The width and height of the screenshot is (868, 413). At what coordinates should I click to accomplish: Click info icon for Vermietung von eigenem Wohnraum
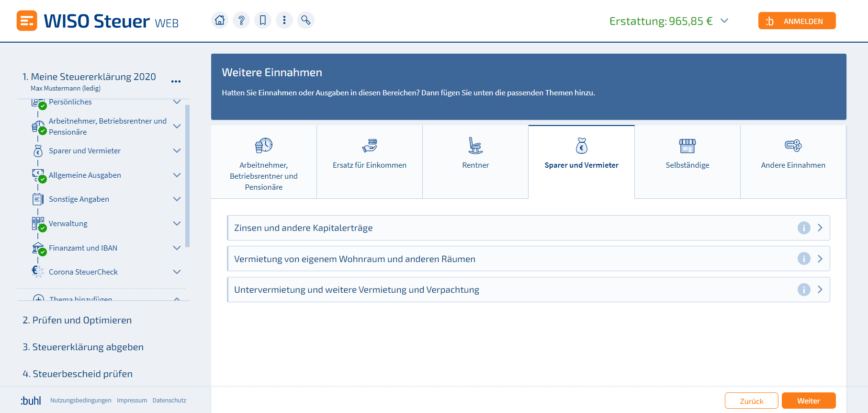[803, 259]
